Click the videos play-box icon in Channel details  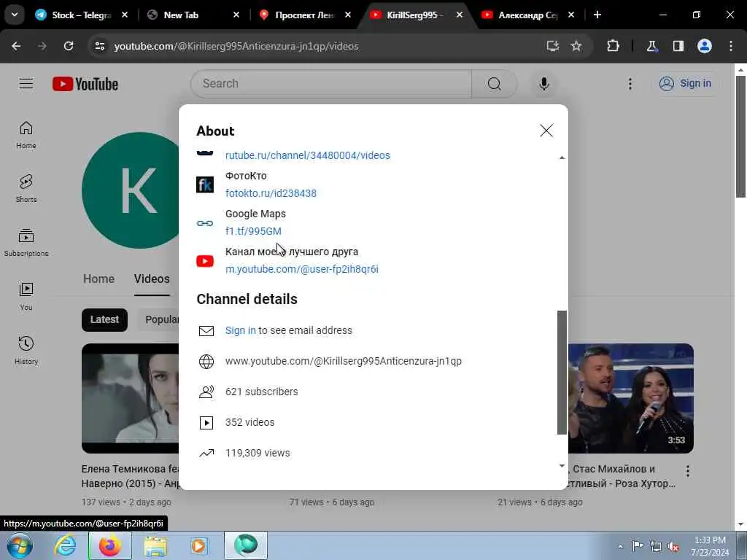(206, 422)
